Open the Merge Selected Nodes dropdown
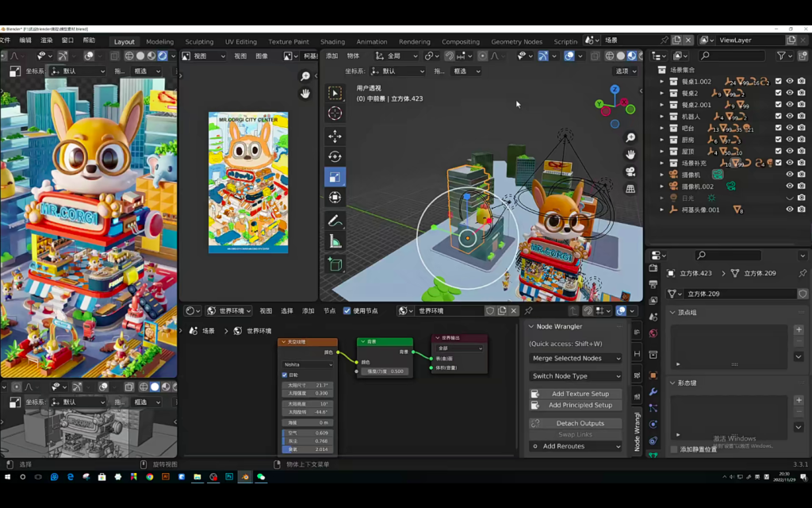Image resolution: width=812 pixels, height=508 pixels. point(576,358)
